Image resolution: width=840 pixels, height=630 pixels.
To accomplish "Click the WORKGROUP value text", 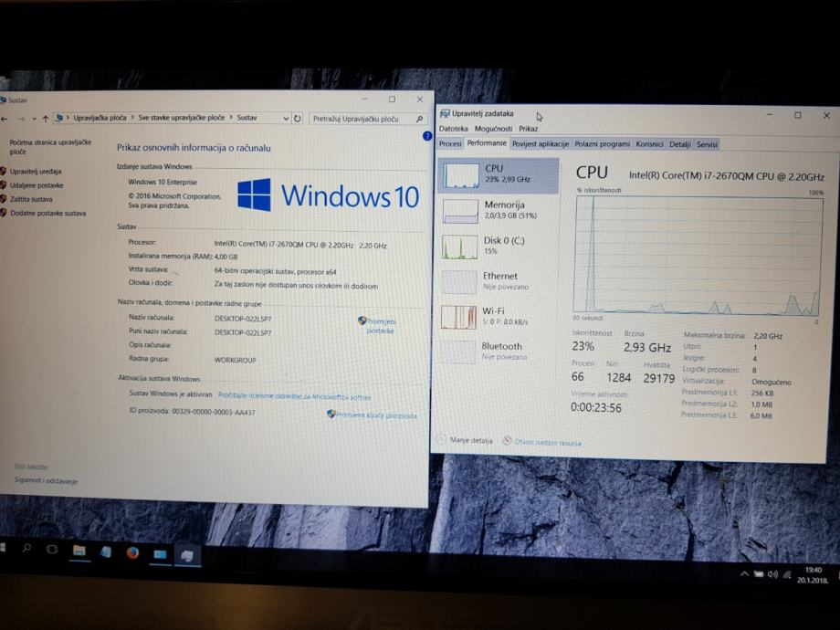I will [236, 360].
